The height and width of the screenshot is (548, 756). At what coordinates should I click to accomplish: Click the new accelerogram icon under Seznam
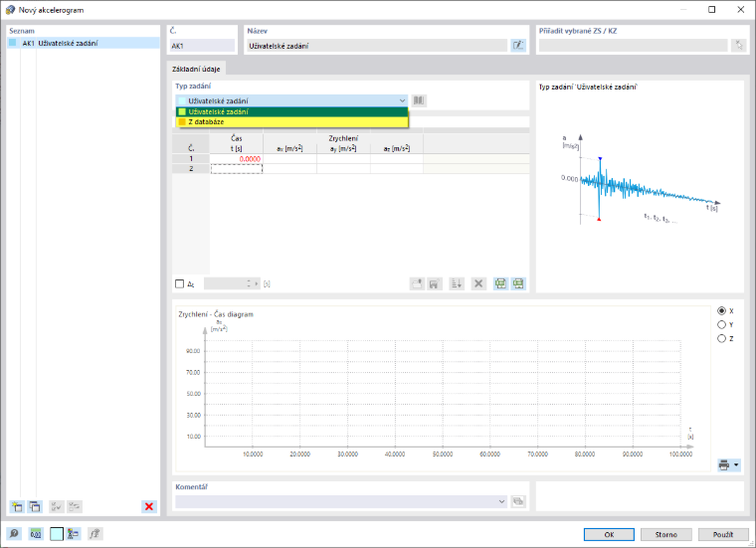click(17, 506)
